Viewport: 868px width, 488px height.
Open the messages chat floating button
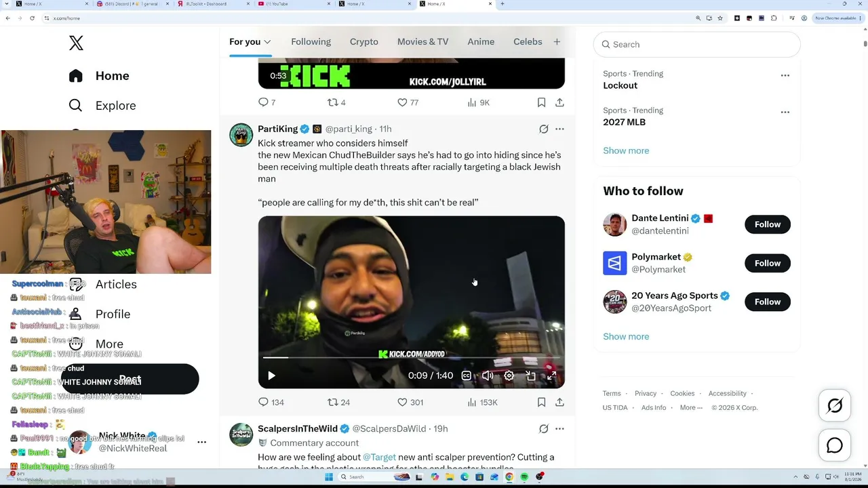click(x=835, y=445)
